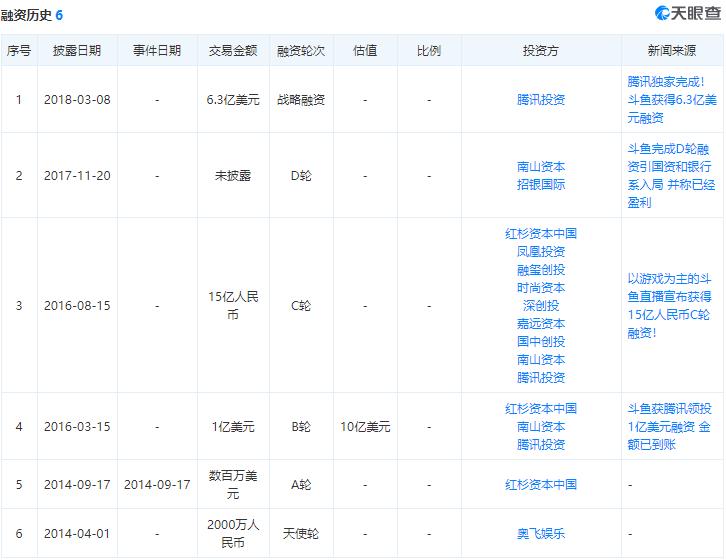Image resolution: width=726 pixels, height=560 pixels.
Task: Open 招银国际 investor link
Action: [541, 185]
